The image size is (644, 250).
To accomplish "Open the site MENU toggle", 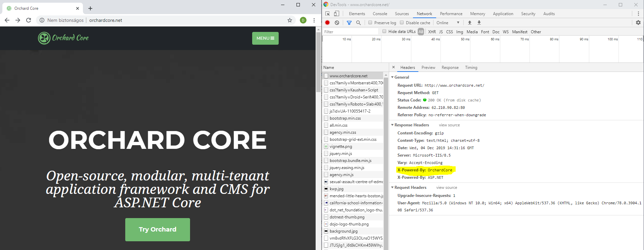I will point(265,38).
